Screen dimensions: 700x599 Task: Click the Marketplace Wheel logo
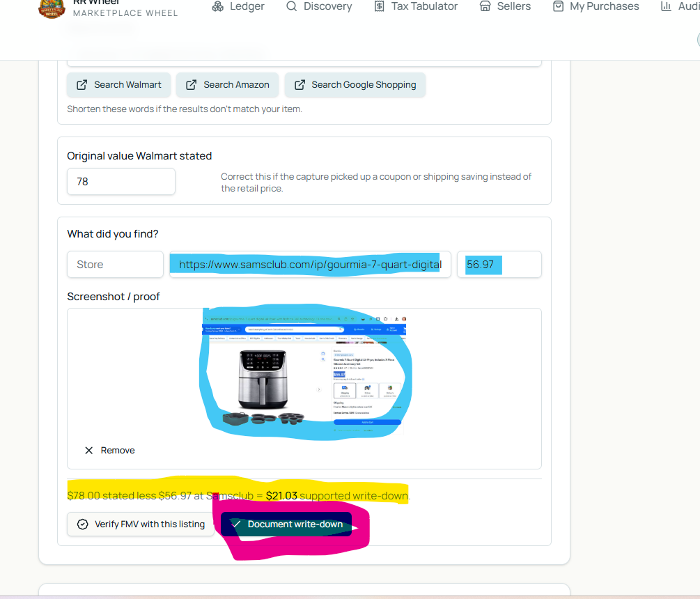click(52, 8)
